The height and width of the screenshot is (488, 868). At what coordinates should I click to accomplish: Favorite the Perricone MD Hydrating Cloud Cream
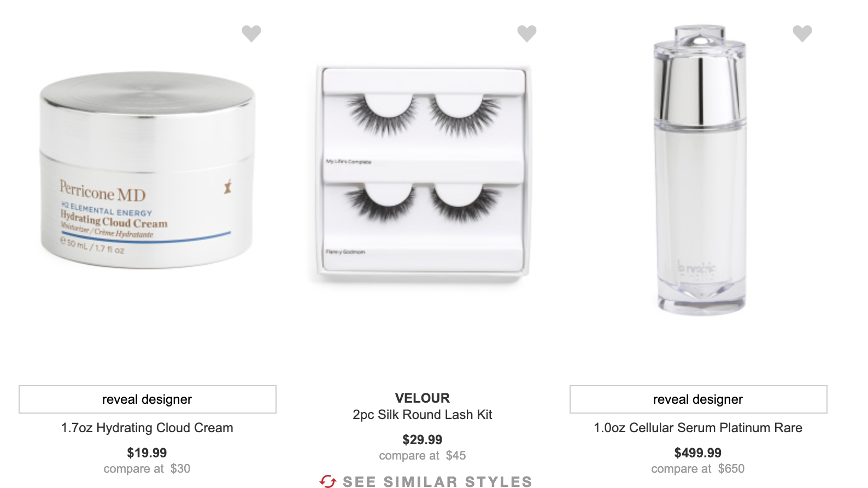(x=251, y=33)
